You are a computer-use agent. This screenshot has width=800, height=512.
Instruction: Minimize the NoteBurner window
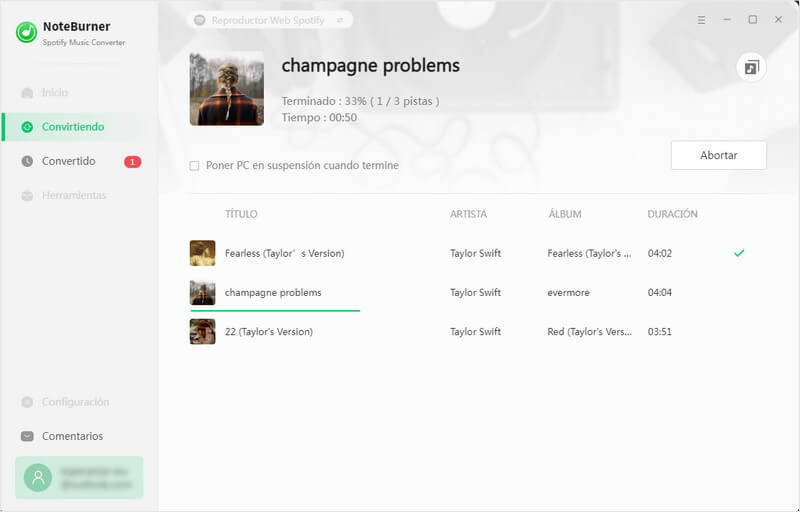727,19
